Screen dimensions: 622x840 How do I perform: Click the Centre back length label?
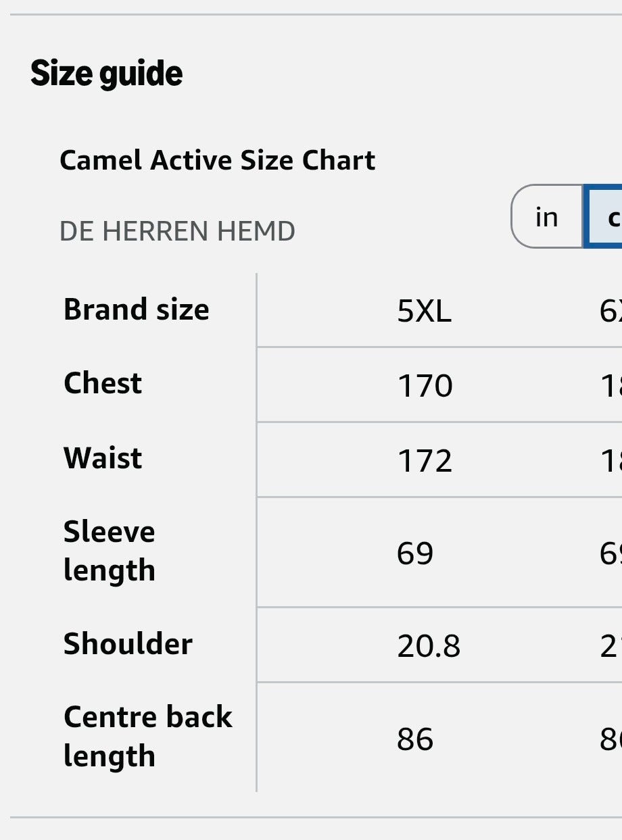(x=148, y=737)
